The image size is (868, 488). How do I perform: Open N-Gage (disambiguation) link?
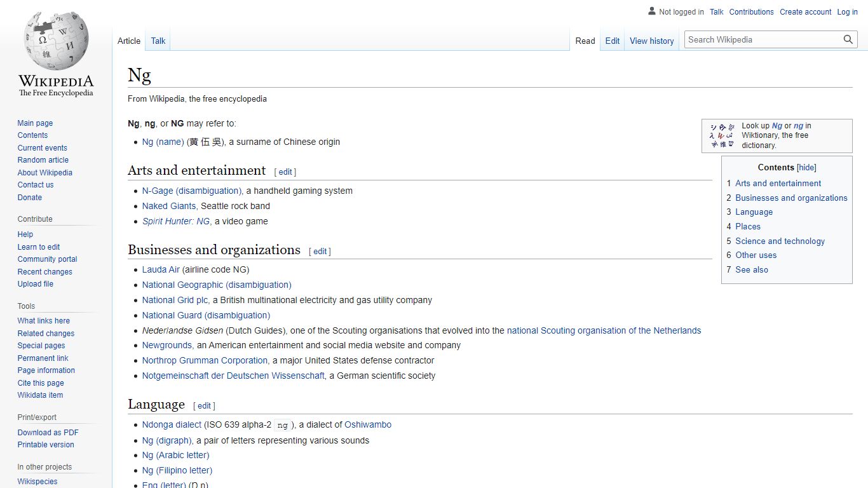point(192,191)
